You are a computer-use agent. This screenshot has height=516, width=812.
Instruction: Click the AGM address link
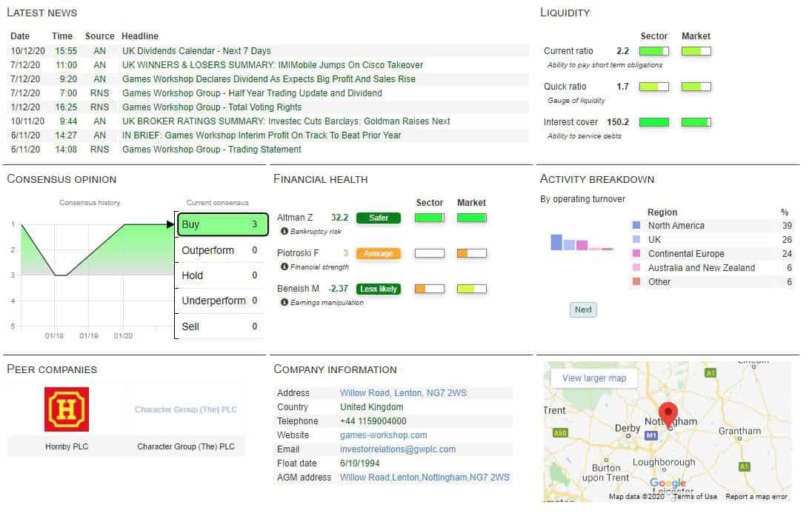coord(425,478)
